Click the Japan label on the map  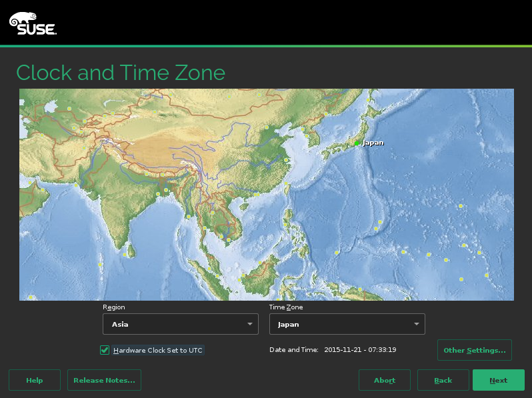tap(373, 143)
